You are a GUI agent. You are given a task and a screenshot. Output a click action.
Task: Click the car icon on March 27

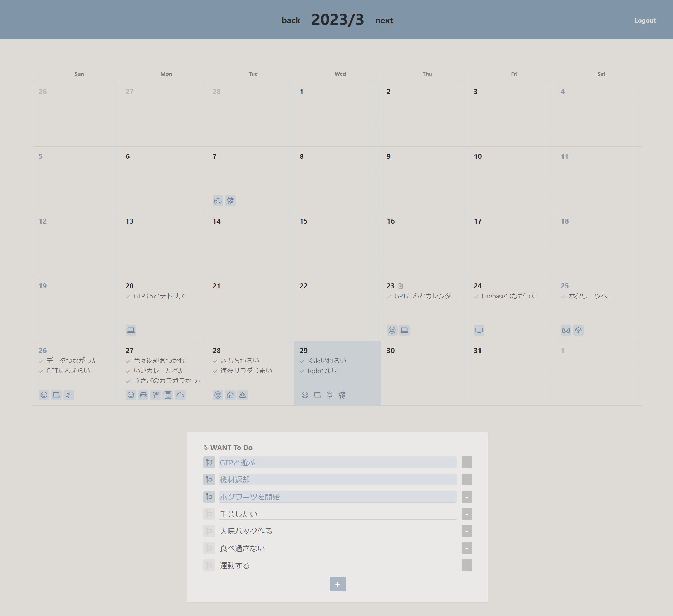click(143, 395)
